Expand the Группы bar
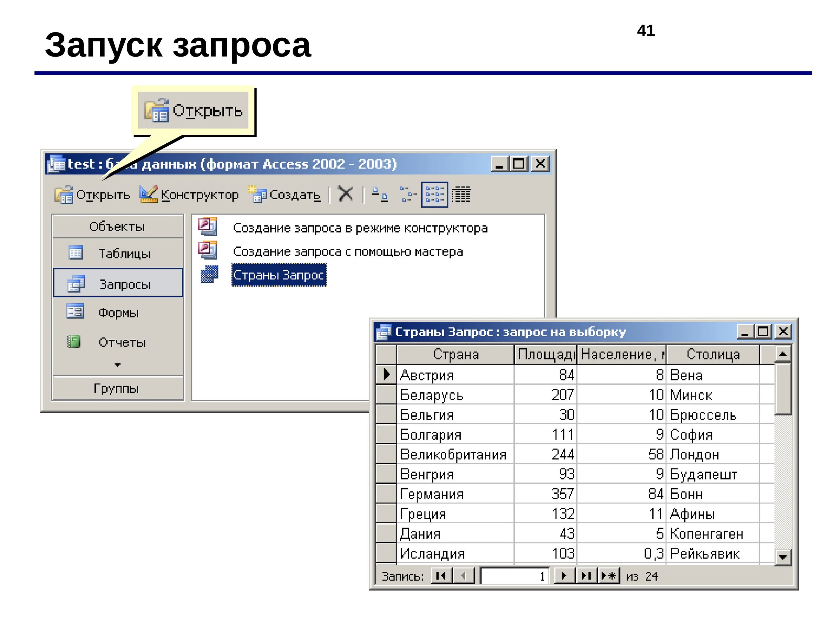 (x=116, y=388)
